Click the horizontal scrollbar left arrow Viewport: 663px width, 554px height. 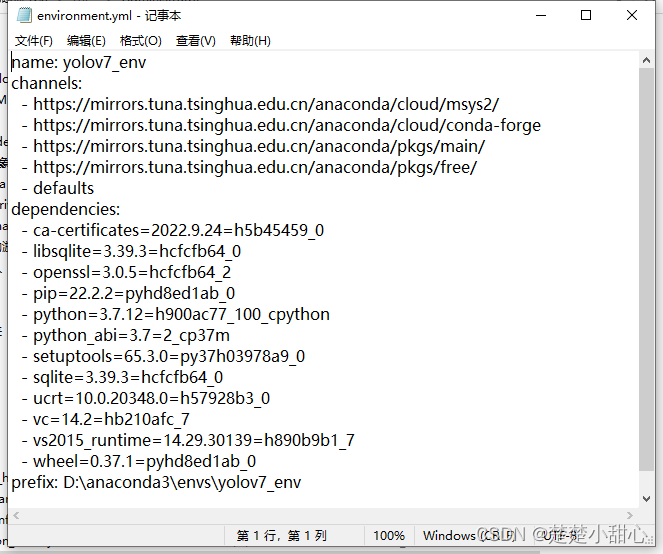coord(16,516)
